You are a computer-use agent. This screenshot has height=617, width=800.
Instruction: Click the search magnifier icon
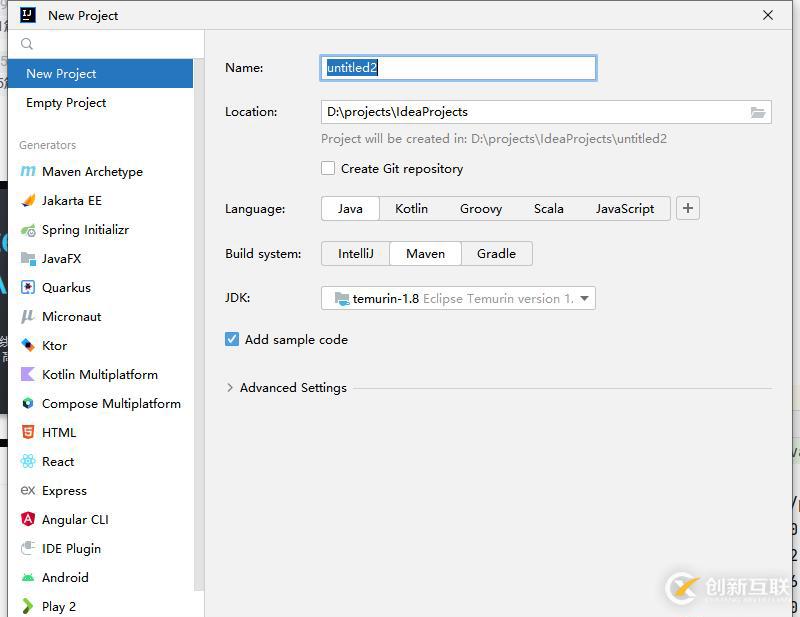coord(27,44)
